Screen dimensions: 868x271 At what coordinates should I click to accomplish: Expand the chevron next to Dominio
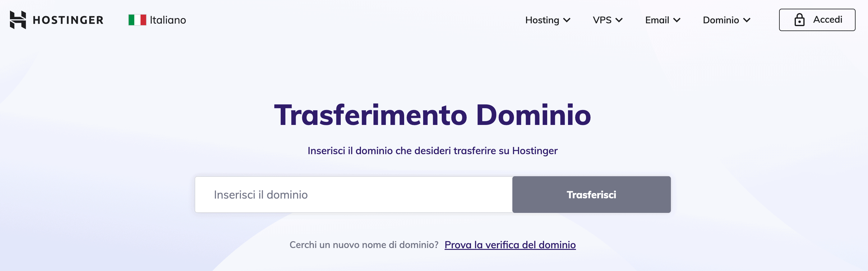(747, 20)
